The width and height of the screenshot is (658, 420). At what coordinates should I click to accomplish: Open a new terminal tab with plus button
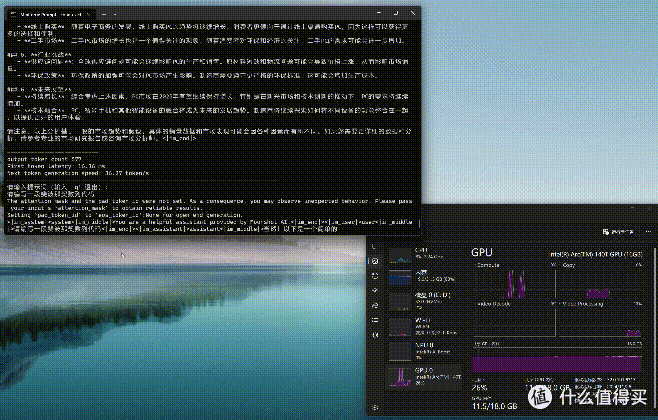[x=104, y=14]
